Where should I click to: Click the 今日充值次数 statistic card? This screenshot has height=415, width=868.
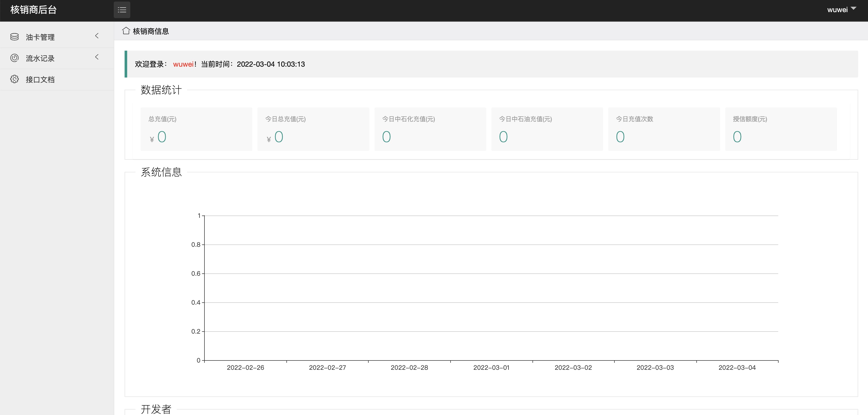pyautogui.click(x=664, y=129)
